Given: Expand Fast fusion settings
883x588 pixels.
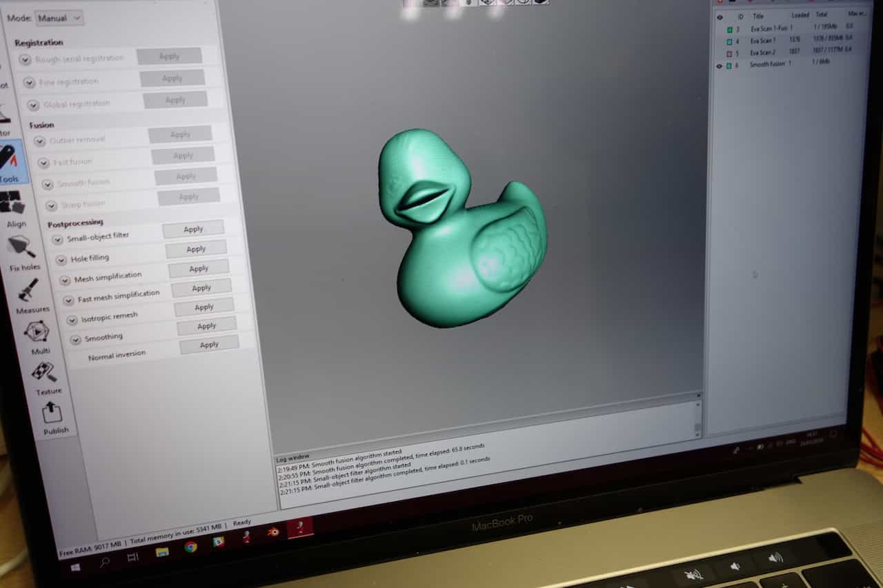Looking at the screenshot, I should tap(43, 163).
